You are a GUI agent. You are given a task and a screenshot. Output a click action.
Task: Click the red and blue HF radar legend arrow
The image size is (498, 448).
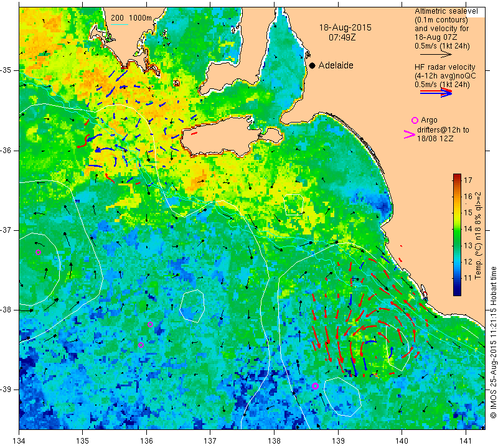pos(436,92)
